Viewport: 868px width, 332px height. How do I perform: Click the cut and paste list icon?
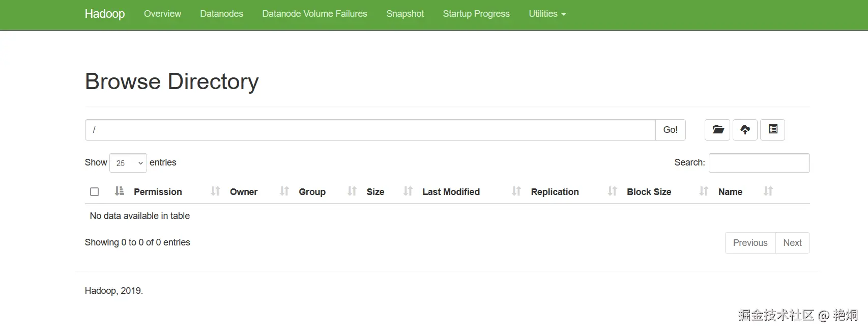(x=772, y=130)
